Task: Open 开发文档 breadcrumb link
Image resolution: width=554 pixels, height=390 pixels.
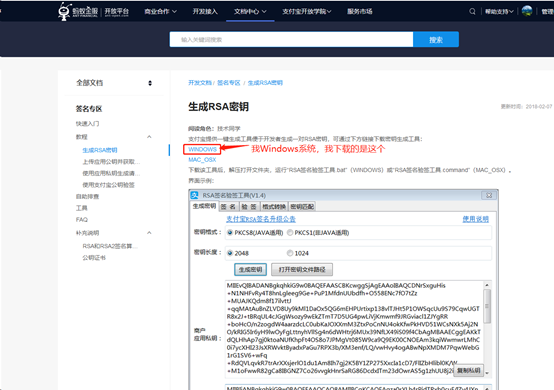Action: click(200, 83)
